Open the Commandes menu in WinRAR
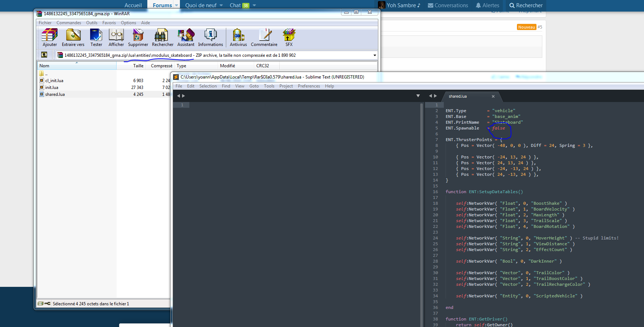 [69, 23]
